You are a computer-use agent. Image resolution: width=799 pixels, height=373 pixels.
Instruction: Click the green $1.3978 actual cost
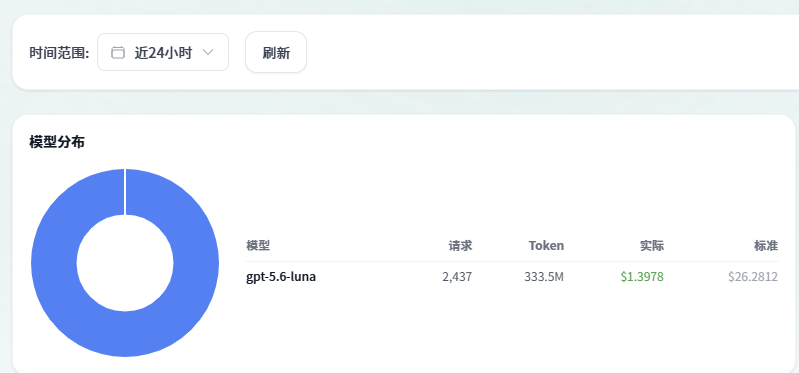pyautogui.click(x=642, y=277)
